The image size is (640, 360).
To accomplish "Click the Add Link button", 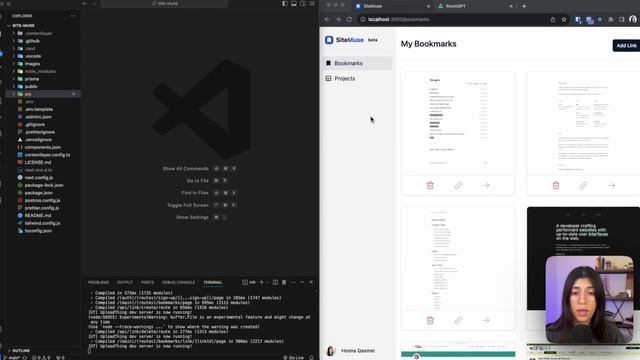I will click(626, 45).
